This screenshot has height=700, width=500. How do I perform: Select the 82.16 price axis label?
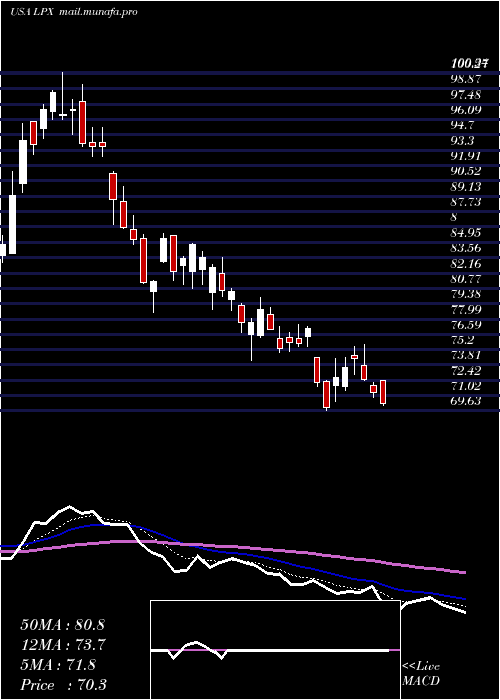tap(466, 263)
